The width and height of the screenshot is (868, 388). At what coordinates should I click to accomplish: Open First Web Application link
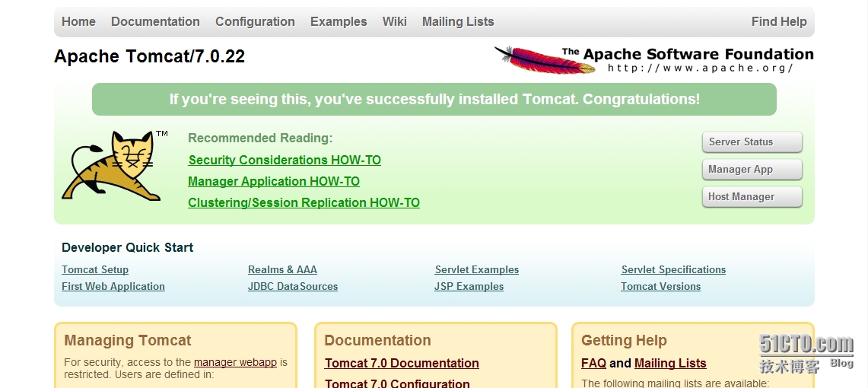113,286
